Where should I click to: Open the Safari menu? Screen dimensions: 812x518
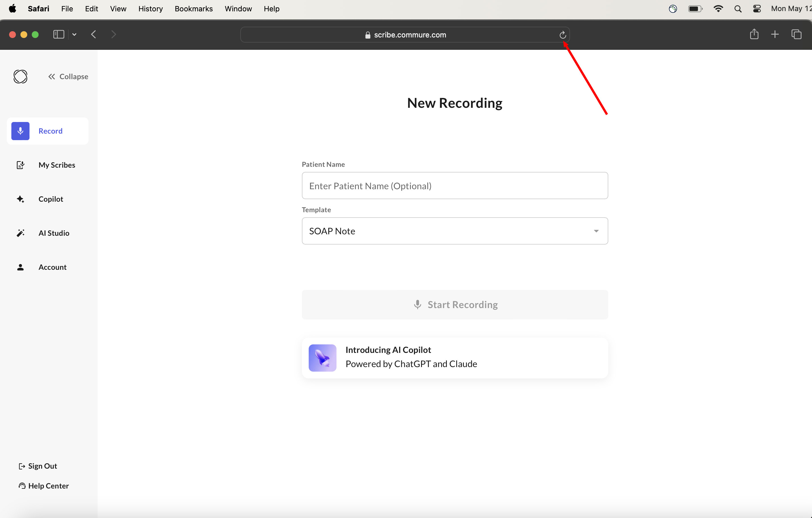coord(38,9)
